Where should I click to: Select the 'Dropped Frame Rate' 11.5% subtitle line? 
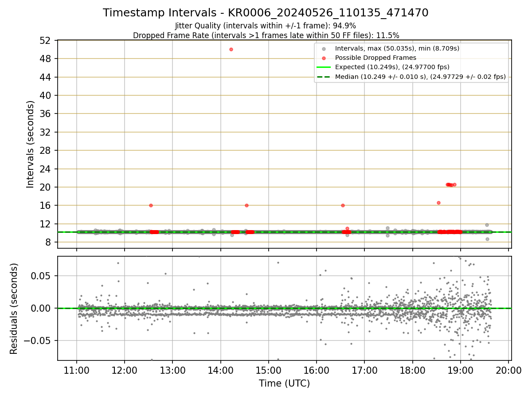(x=266, y=35)
